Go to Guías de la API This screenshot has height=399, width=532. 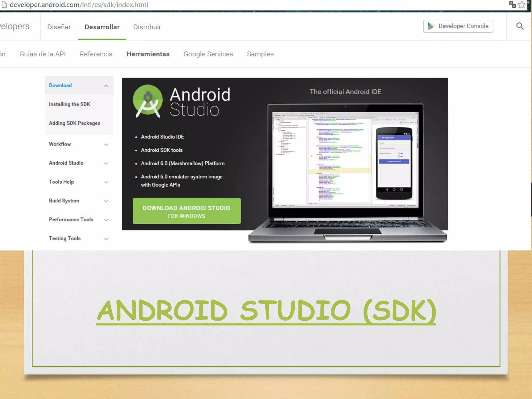pos(43,54)
